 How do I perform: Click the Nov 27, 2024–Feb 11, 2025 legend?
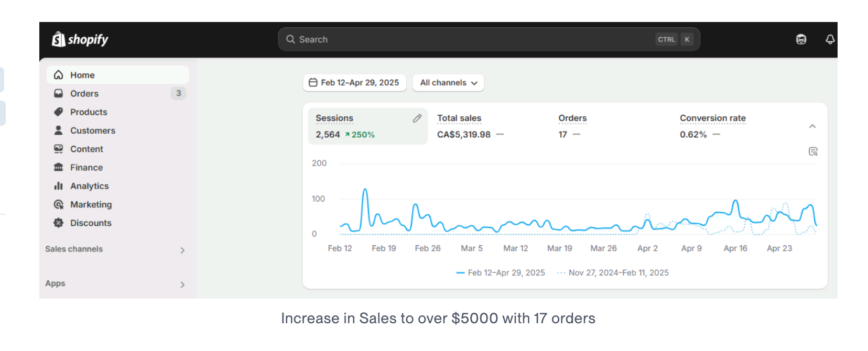(613, 273)
